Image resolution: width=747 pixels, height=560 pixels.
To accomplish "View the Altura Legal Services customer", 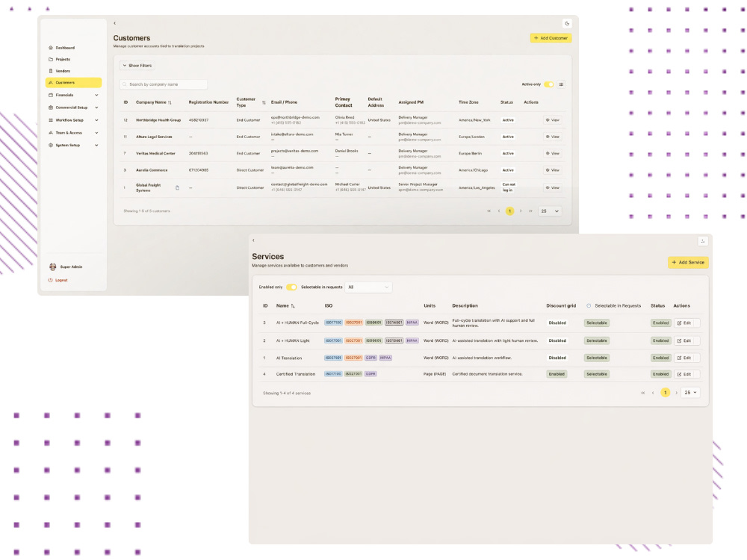I will (x=553, y=137).
